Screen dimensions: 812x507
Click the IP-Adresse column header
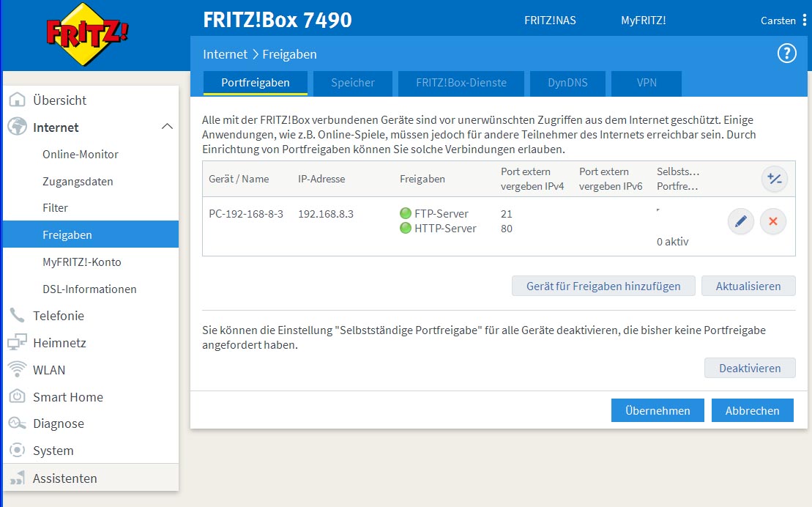(x=321, y=179)
